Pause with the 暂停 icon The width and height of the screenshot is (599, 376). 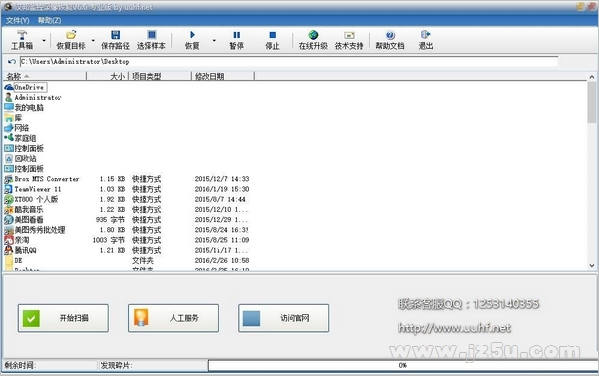point(236,35)
